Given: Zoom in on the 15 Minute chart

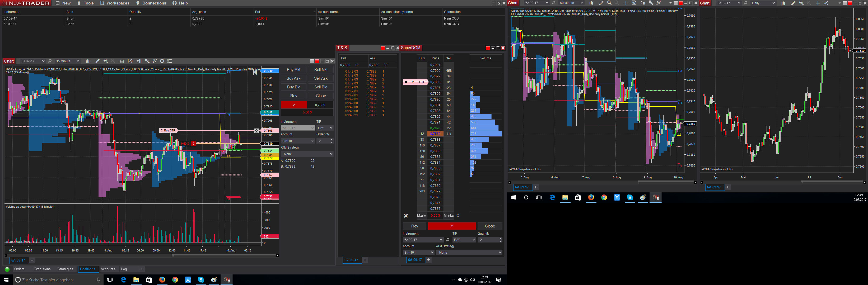Looking at the screenshot, I should pos(106,61).
